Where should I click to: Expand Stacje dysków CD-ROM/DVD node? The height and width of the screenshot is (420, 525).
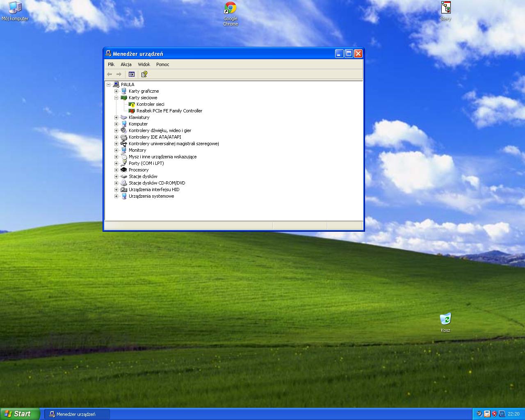(x=116, y=183)
